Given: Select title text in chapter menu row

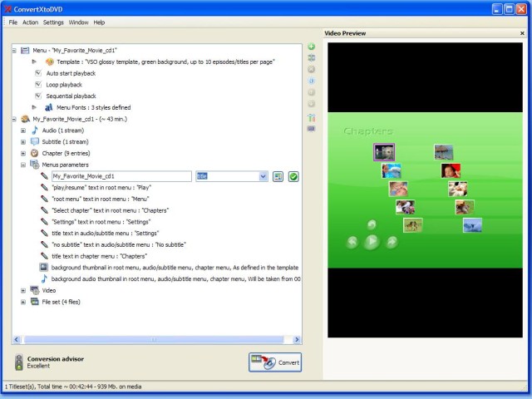Looking at the screenshot, I should [x=99, y=256].
